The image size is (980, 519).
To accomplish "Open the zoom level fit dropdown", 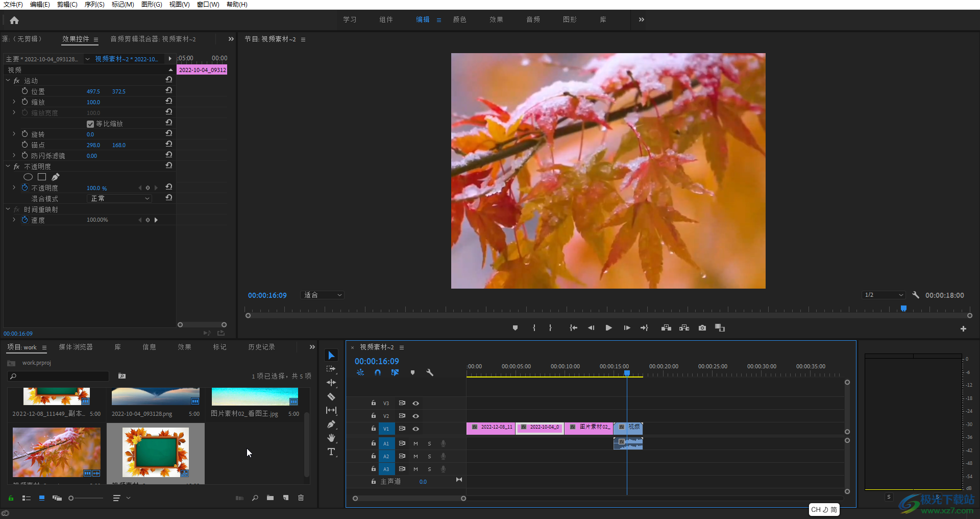I will (323, 295).
